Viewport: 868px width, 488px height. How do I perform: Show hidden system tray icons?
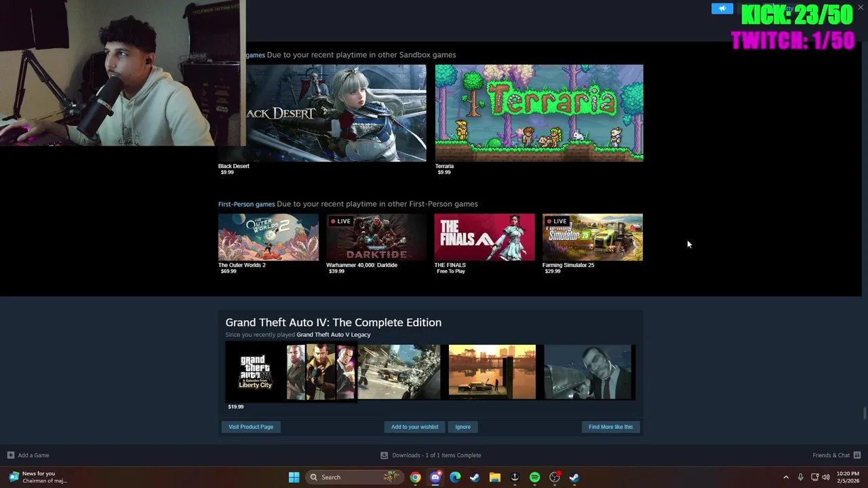click(x=786, y=477)
